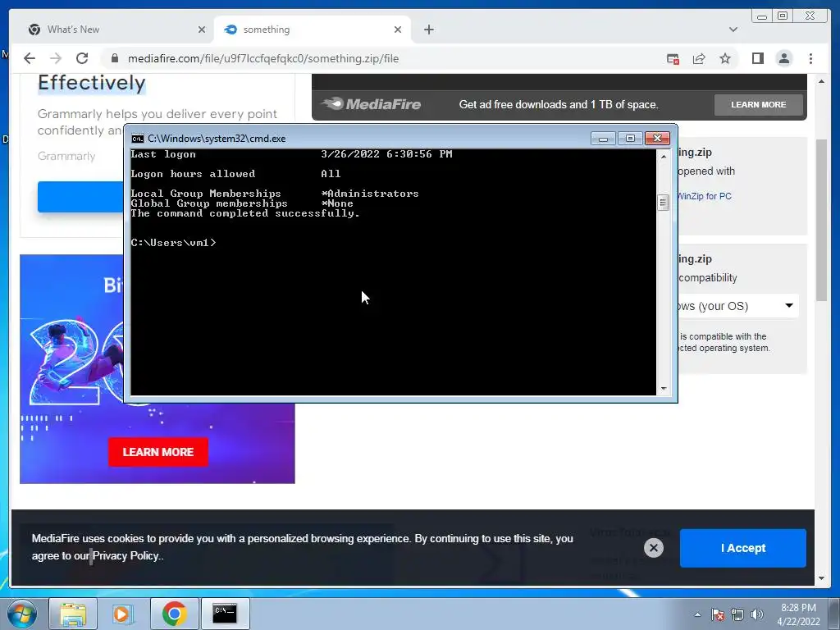Open the Privacy Policy link
The height and width of the screenshot is (630, 840).
point(126,555)
